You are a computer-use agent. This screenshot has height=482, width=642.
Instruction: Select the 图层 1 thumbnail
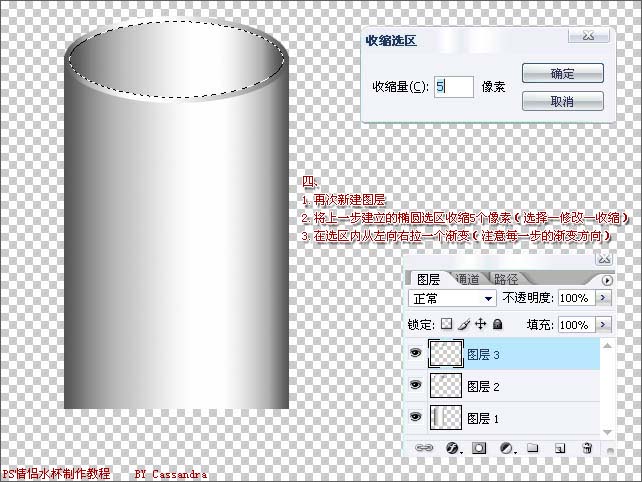click(446, 417)
